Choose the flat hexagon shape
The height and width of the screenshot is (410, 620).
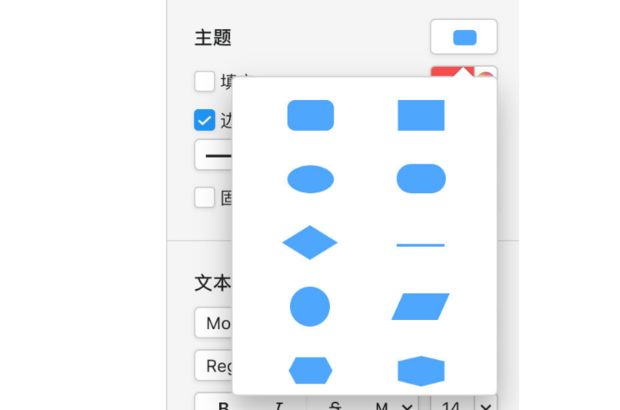tap(310, 370)
